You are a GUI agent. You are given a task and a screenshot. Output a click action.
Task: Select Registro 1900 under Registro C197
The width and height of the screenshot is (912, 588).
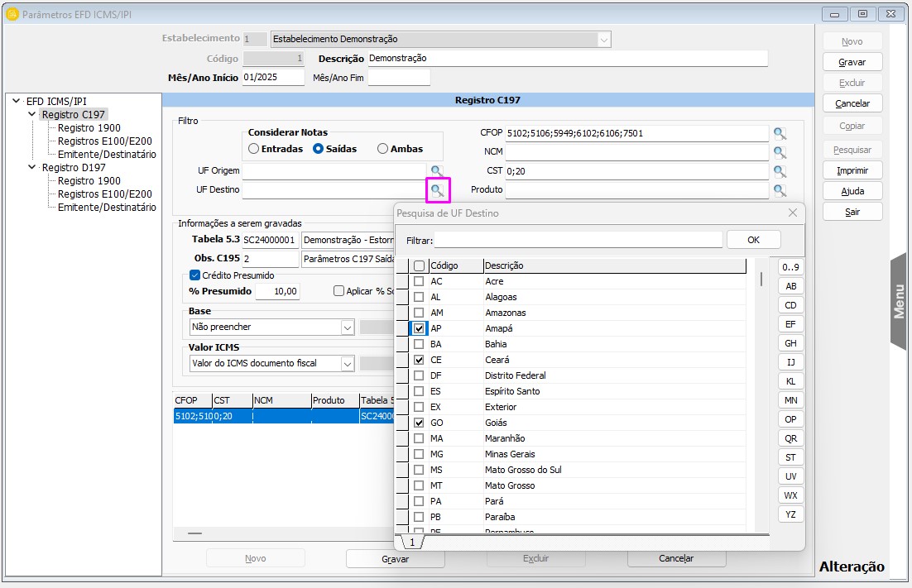click(x=89, y=128)
